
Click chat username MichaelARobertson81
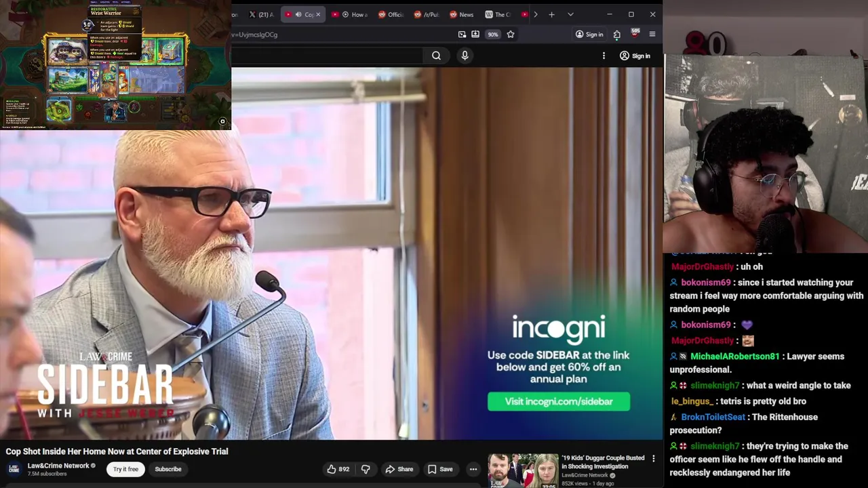(x=734, y=357)
